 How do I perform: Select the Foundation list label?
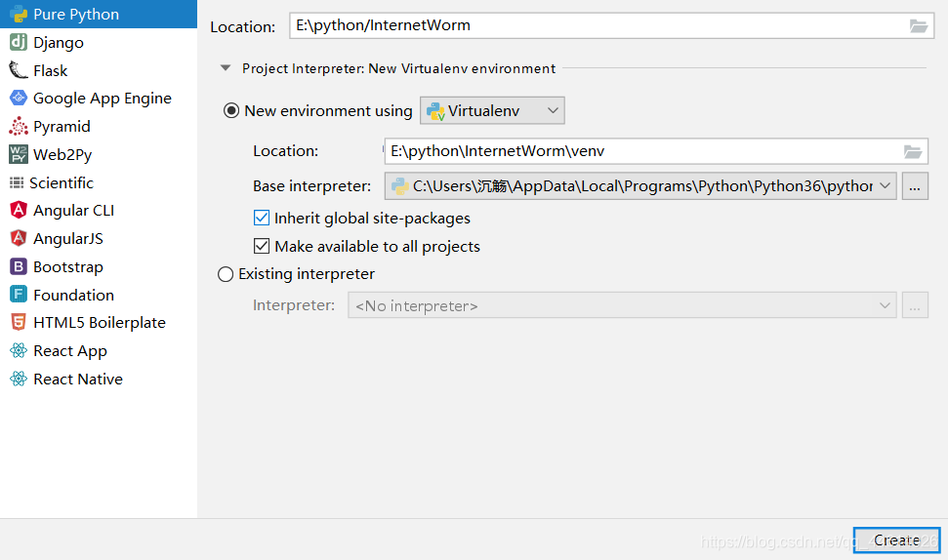[74, 295]
